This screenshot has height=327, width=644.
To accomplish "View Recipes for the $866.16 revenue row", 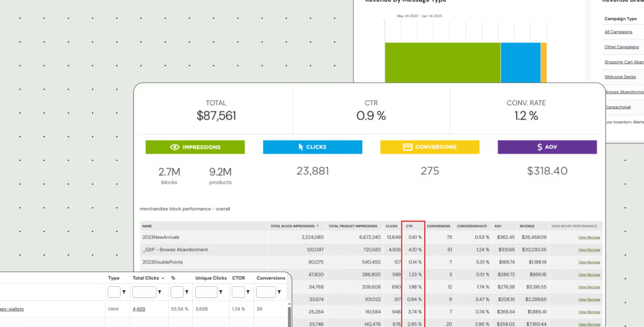I will (589, 275).
